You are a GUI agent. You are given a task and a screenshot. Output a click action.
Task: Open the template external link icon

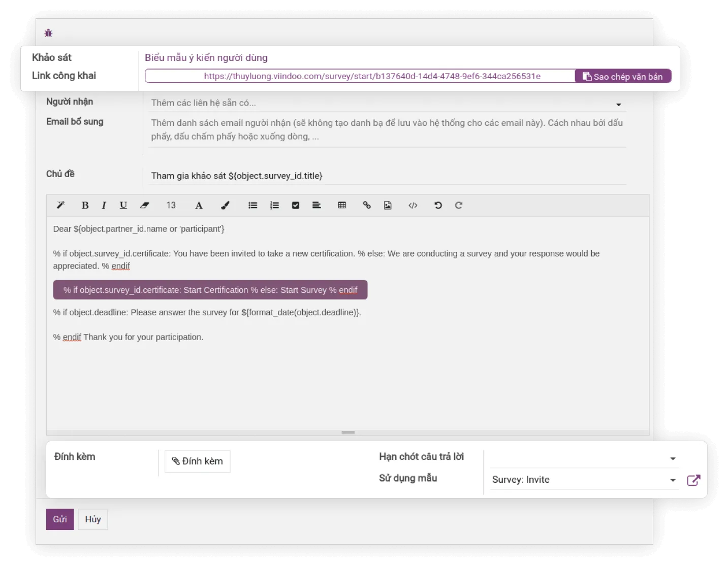(693, 480)
